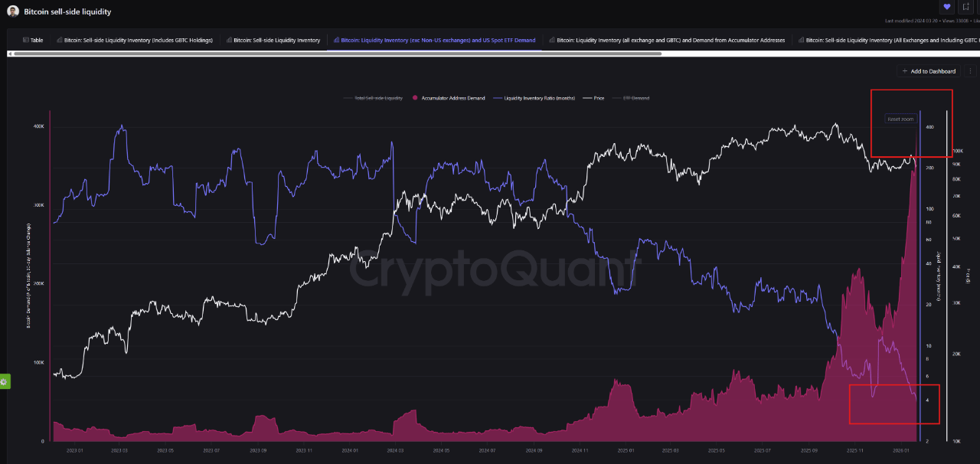
Task: Switch to Bitcoin: Sell-side Liquidity Inventory tab
Action: tap(276, 40)
